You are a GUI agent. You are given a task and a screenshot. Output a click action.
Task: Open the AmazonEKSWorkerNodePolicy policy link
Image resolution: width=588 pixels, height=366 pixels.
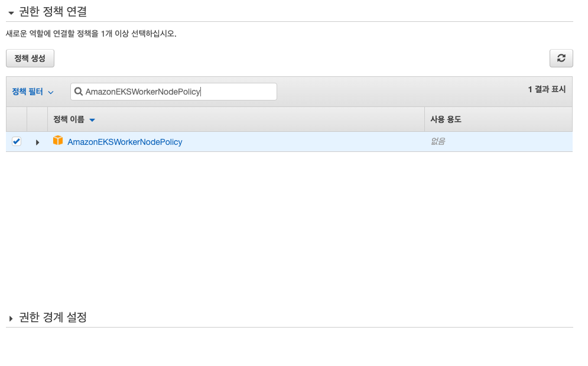click(125, 142)
